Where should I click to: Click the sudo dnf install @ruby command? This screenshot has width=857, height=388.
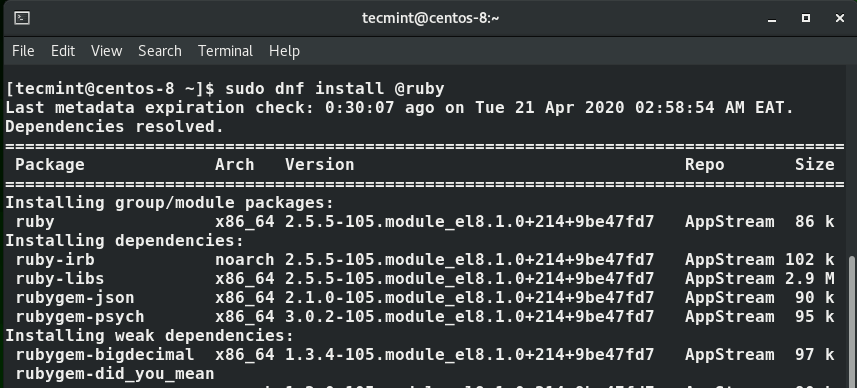(x=334, y=89)
